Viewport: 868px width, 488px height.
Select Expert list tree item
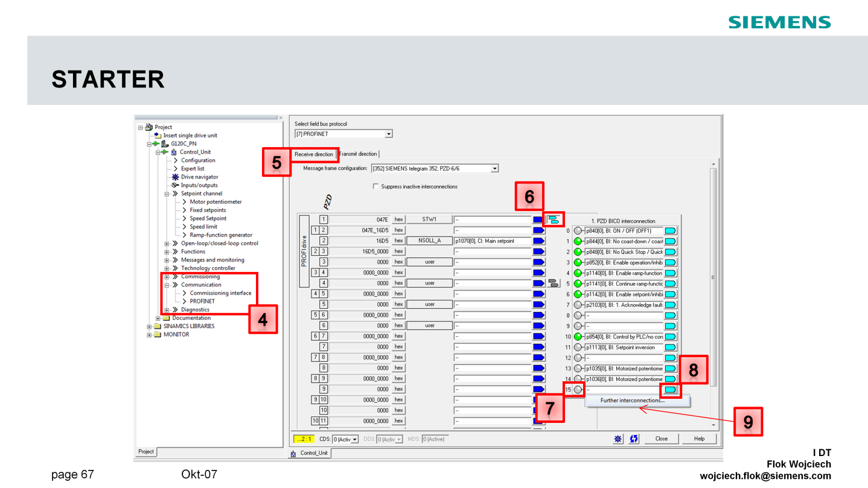193,168
